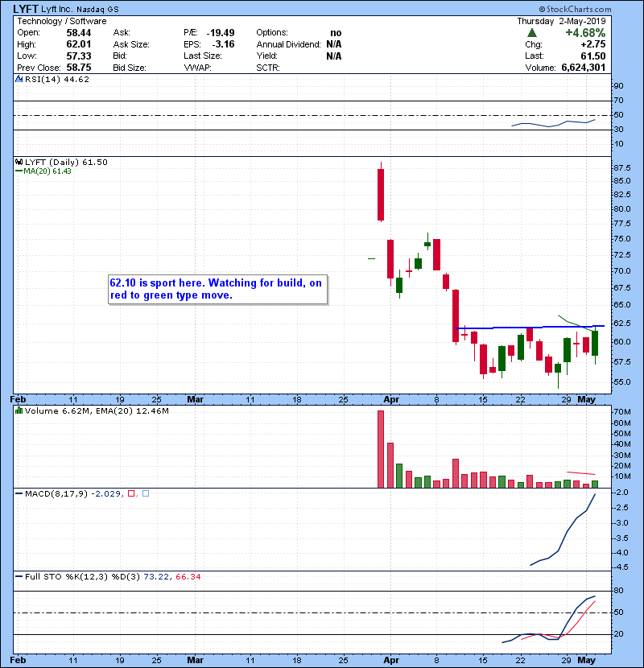This screenshot has height=668, width=644.
Task: Click the stochastic %D value 66.34
Action: click(188, 577)
